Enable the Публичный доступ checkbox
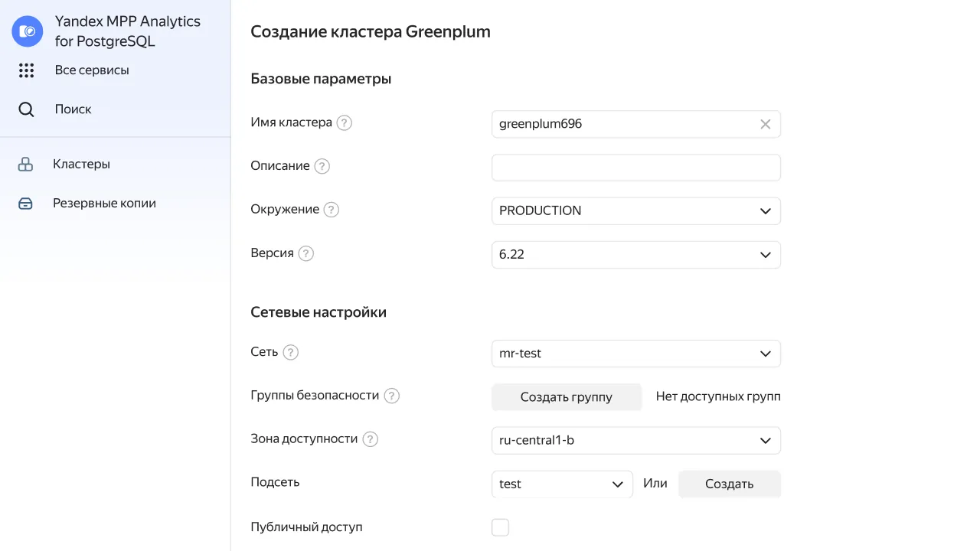Screen dimensions: 980x551 (500, 527)
